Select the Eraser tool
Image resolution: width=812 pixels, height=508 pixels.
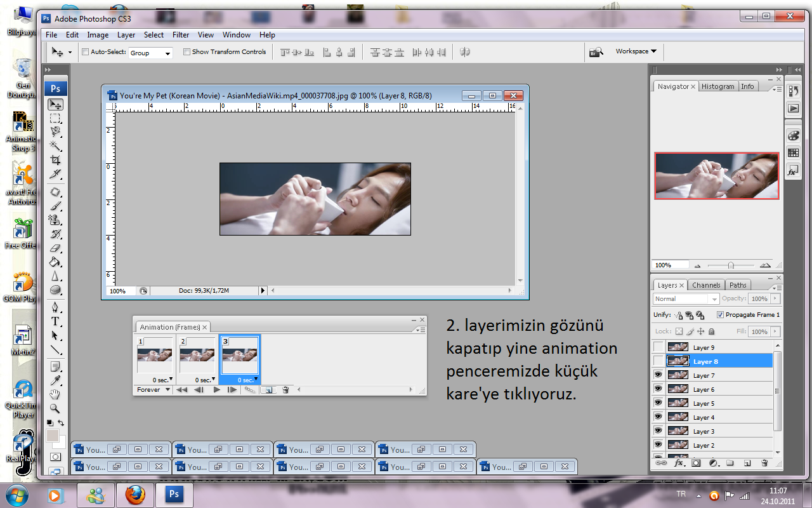tap(56, 248)
